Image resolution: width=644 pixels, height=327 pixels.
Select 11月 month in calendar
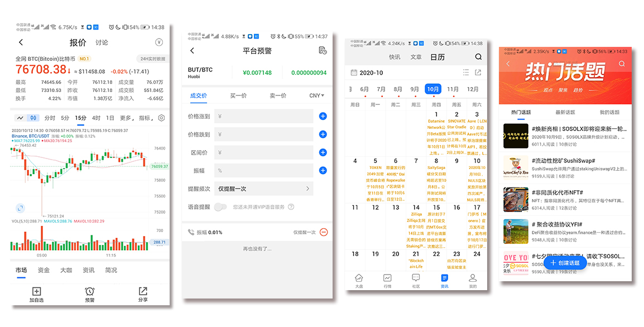(453, 89)
